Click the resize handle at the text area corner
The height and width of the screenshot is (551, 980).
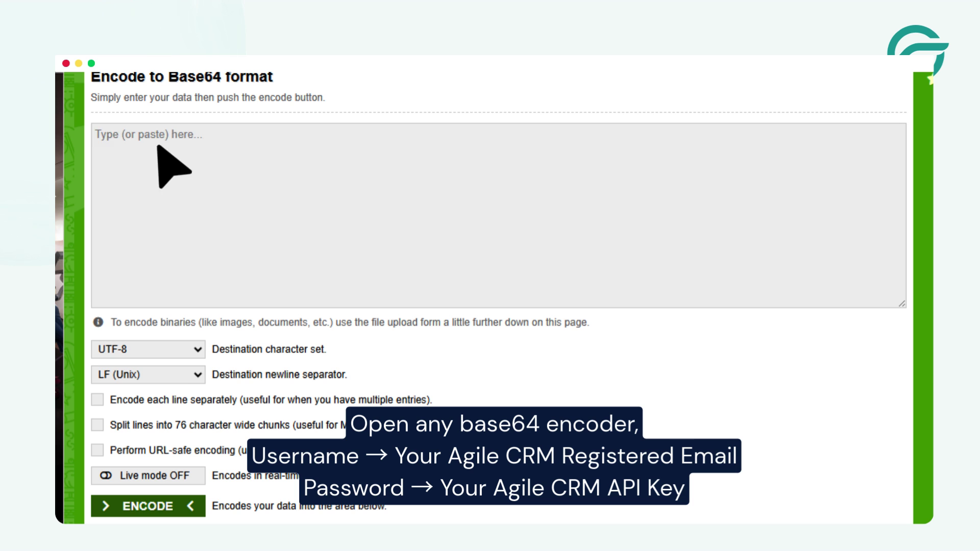902,303
